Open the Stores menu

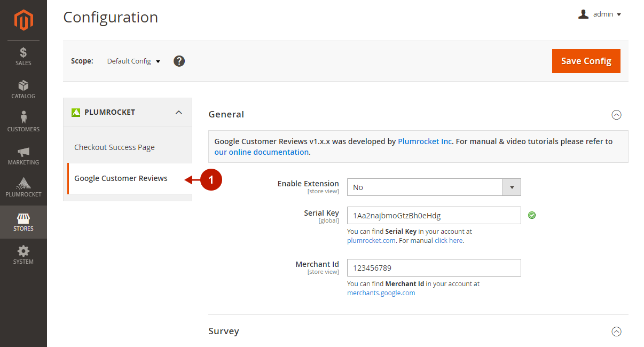tap(23, 222)
